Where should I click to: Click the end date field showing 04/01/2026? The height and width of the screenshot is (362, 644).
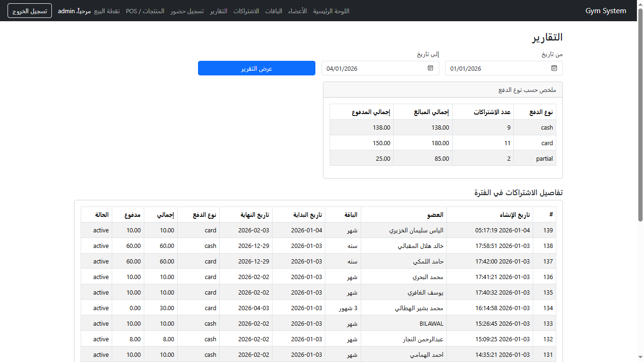[x=372, y=68]
